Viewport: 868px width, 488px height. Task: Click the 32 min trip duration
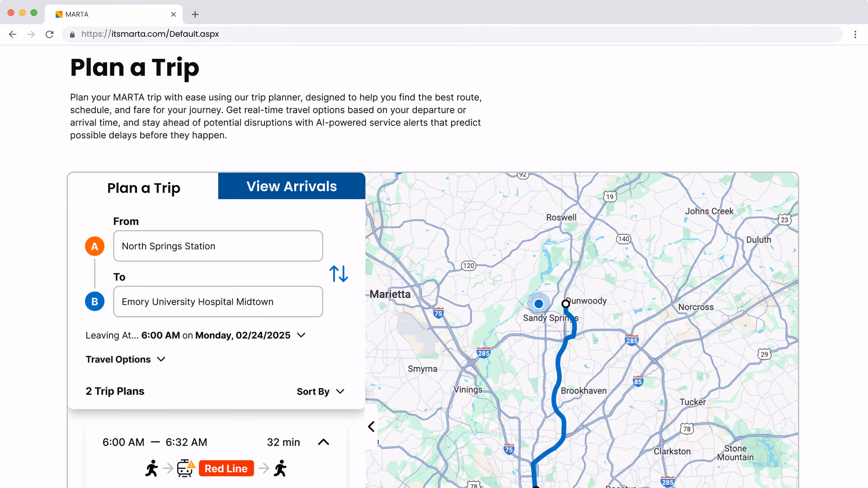point(283,442)
